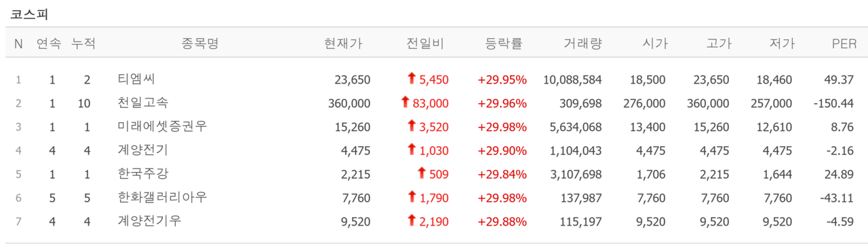Click the 코스피 section title
Screen dimensions: 868x250
pyautogui.click(x=29, y=14)
